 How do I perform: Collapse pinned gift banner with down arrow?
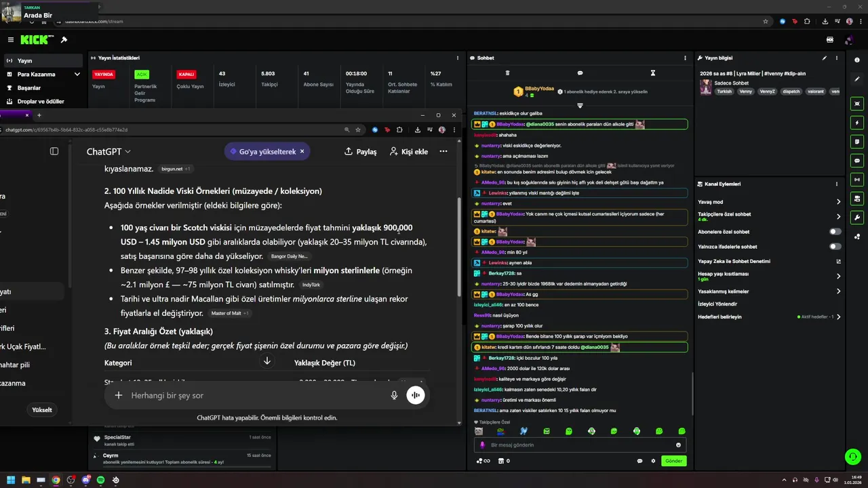[580, 105]
